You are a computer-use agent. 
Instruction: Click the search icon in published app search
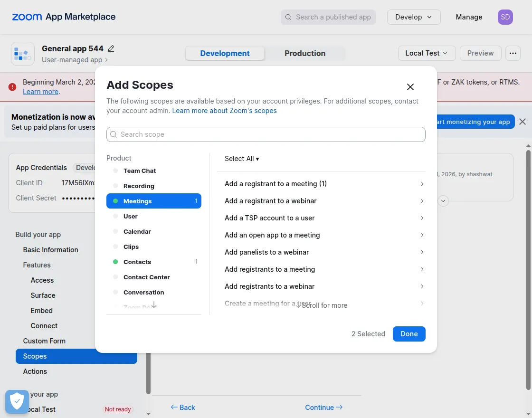[288, 17]
